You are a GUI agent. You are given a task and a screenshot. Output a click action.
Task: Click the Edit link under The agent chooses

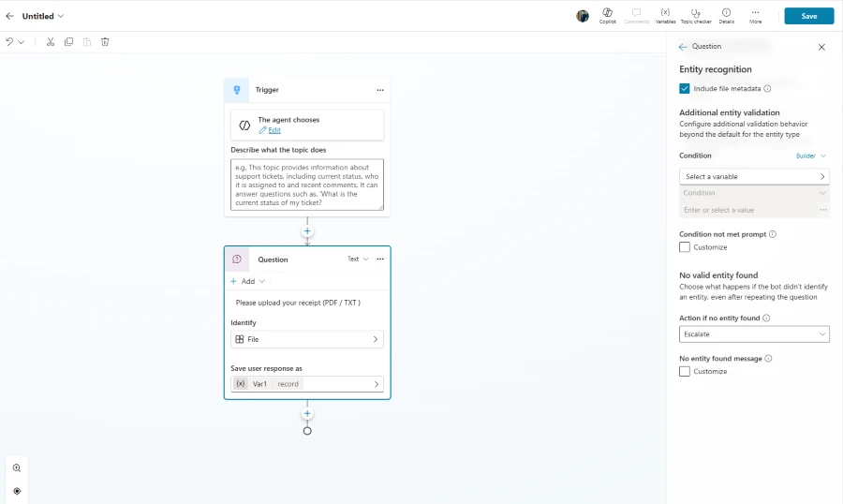(x=274, y=130)
